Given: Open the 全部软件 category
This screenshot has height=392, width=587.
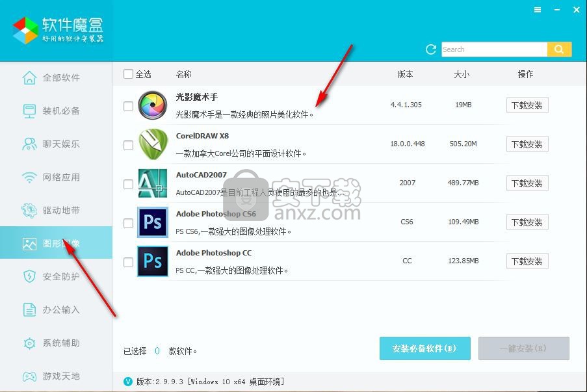Looking at the screenshot, I should (56, 78).
